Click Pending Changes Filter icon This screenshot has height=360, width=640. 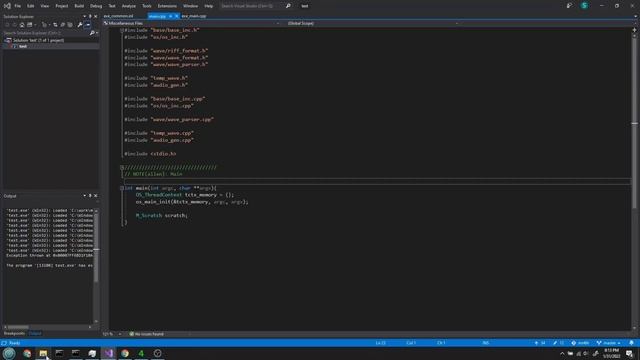[44, 25]
